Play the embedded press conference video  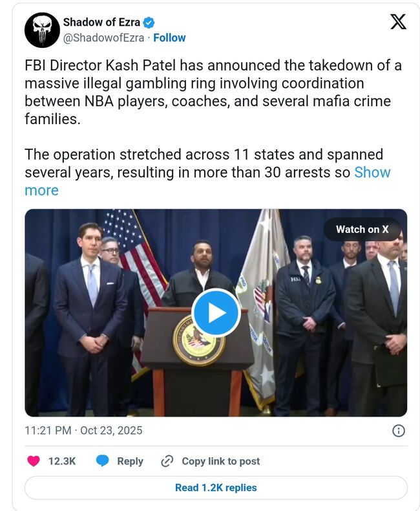click(x=216, y=313)
